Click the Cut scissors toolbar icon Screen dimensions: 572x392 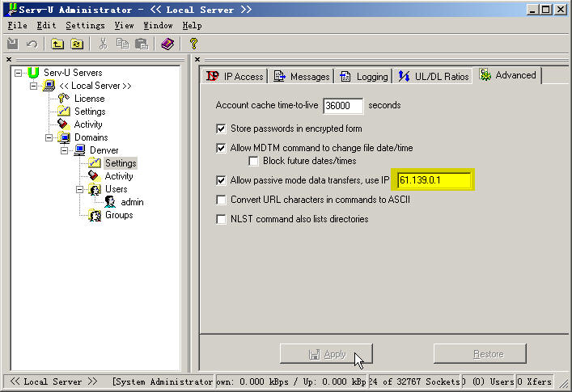click(x=103, y=44)
